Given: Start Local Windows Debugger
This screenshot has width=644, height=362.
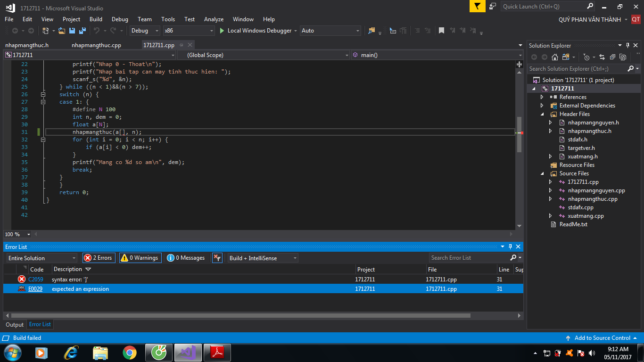Looking at the screenshot, I should point(257,31).
